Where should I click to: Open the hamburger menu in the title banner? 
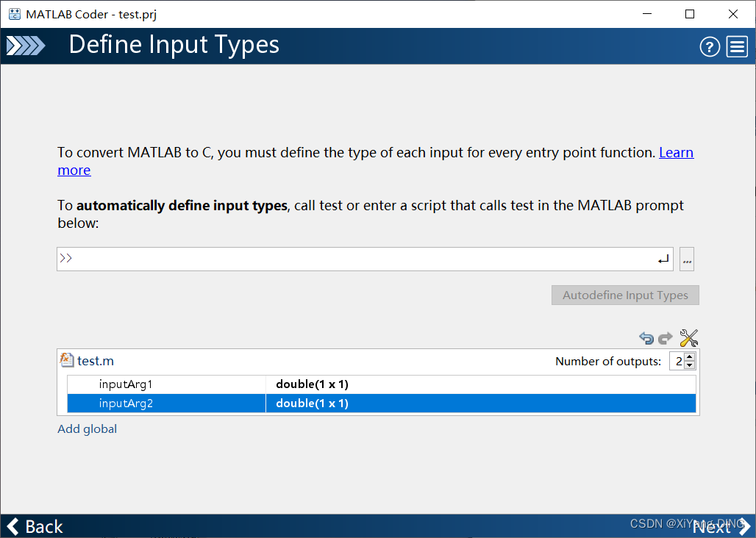click(x=736, y=46)
